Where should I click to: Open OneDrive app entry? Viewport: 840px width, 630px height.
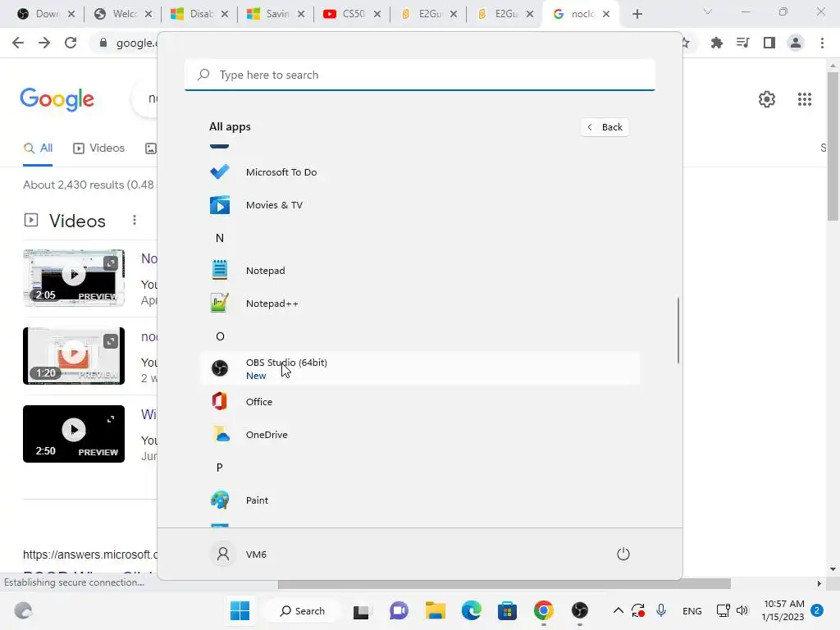point(420,435)
